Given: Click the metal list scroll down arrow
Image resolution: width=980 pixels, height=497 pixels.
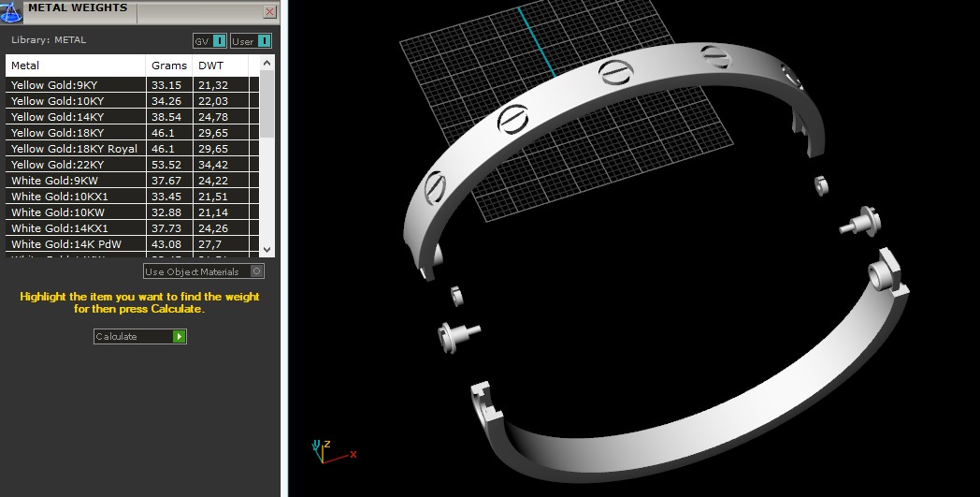Looking at the screenshot, I should (267, 249).
